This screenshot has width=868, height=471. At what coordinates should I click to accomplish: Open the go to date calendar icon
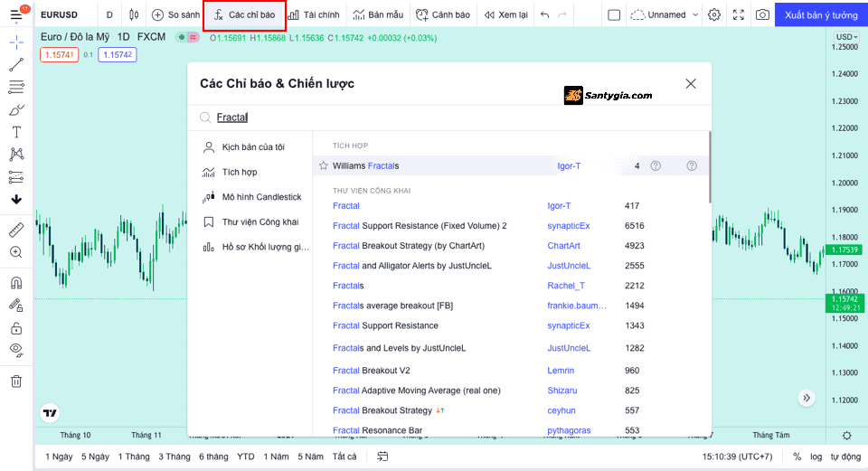coord(382,457)
